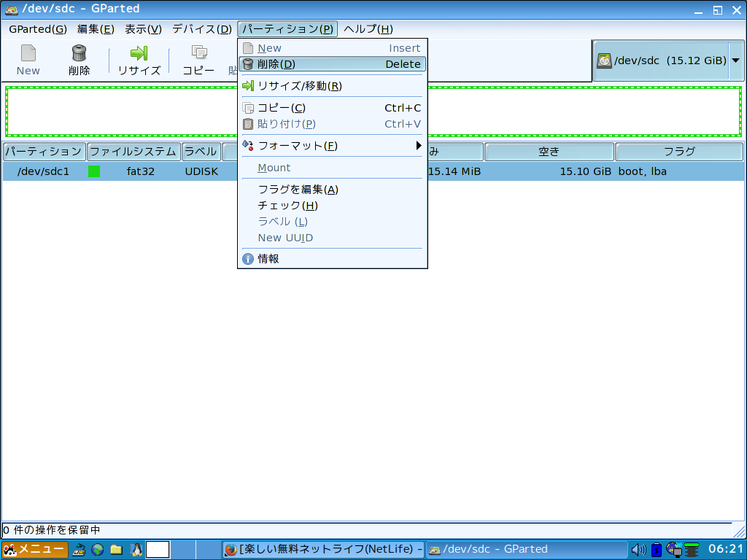Image resolution: width=747 pixels, height=560 pixels.
Task: Select チェック(H) menu entry
Action: click(332, 206)
